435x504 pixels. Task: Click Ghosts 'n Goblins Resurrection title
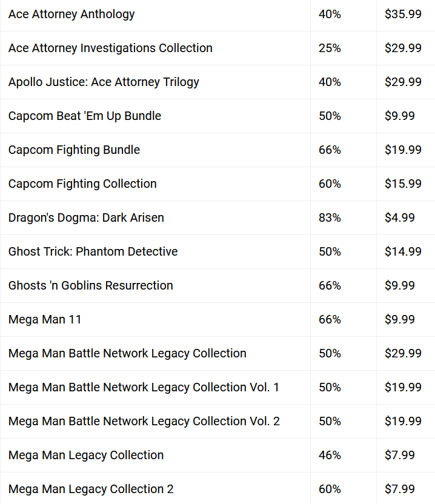[x=91, y=285]
